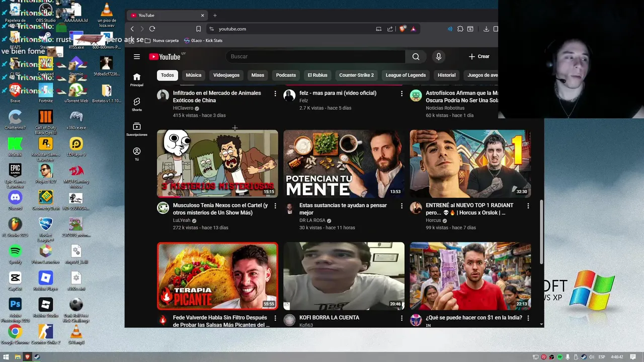Open Rockstar Games Launcher desktop shortcut
This screenshot has width=644, height=362.
(x=46, y=149)
